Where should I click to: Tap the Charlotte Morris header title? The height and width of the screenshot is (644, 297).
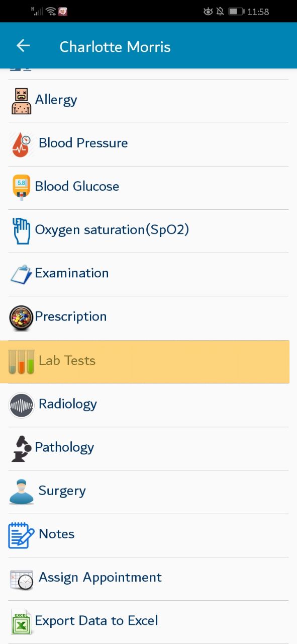coord(115,47)
